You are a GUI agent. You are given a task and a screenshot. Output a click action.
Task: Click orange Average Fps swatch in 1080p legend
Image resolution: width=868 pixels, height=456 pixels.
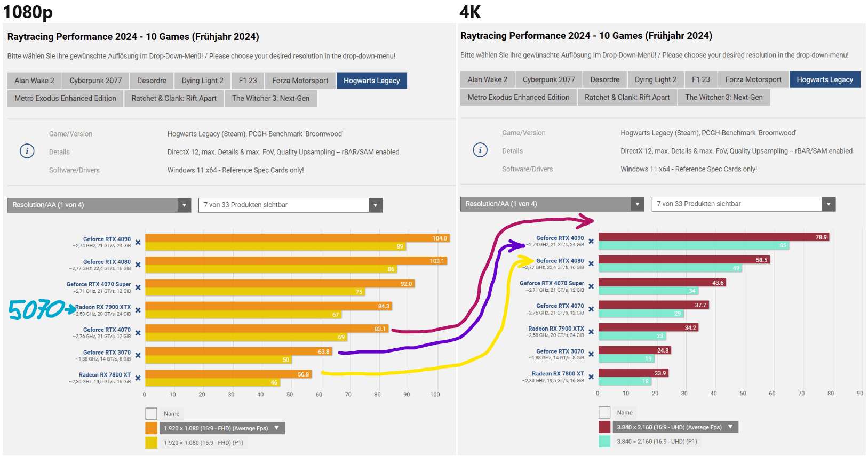(x=152, y=428)
